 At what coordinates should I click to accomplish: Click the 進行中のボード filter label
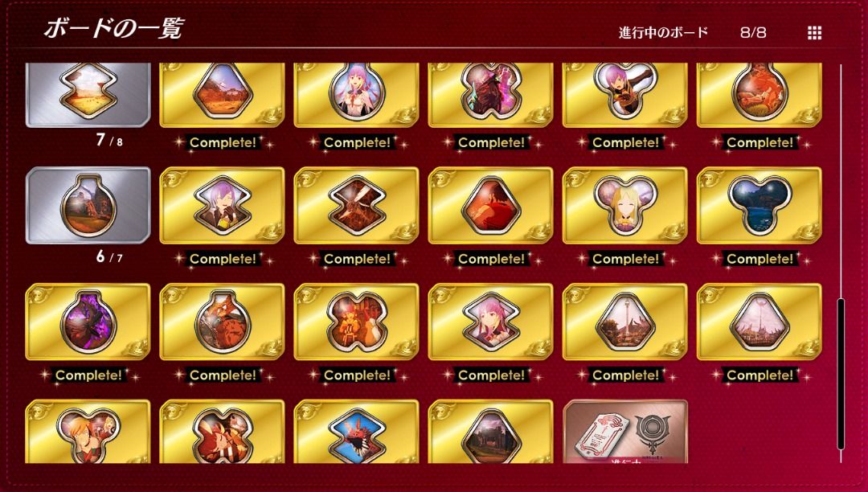(663, 32)
